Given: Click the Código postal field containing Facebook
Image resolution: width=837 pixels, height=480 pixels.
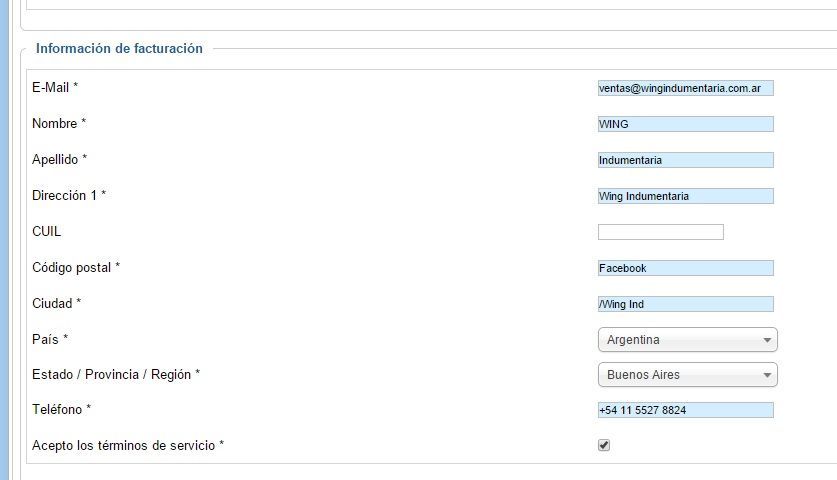Looking at the screenshot, I should (x=685, y=268).
